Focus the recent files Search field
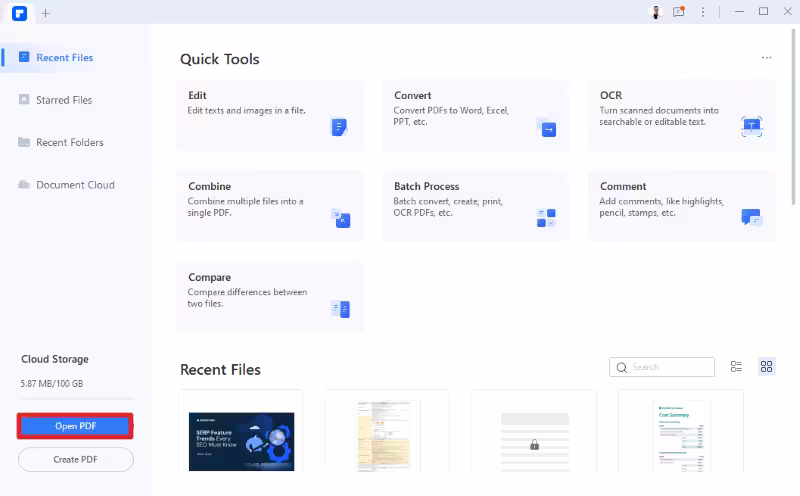Viewport: 800px width, 496px height. click(662, 367)
